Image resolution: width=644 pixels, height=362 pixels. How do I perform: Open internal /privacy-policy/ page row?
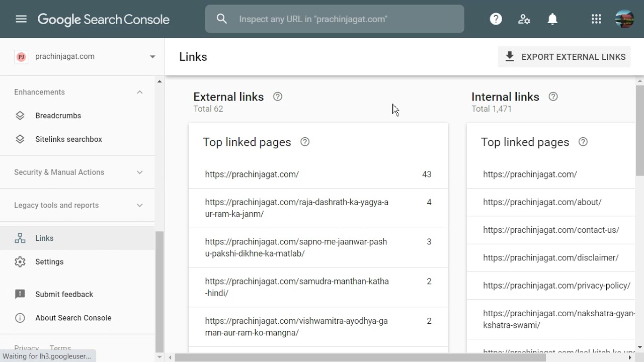coord(551,286)
